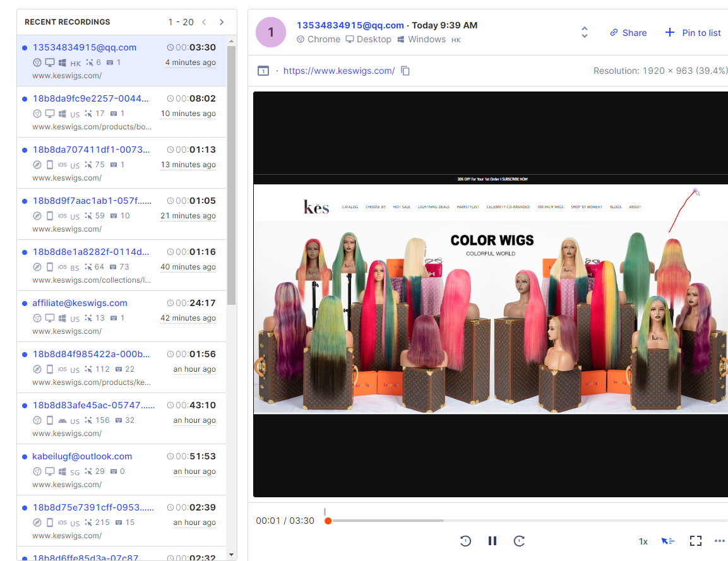The width and height of the screenshot is (728, 561).
Task: Click header email 13534834915@qq.com
Action: tap(350, 25)
